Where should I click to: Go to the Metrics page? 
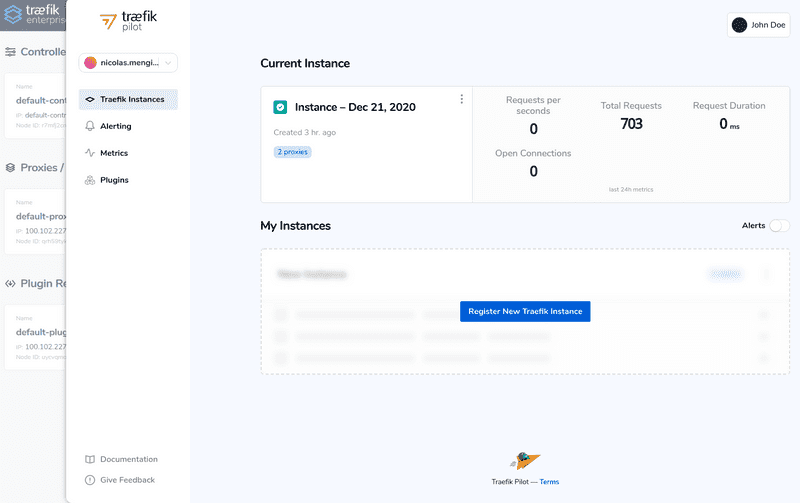tap(114, 153)
